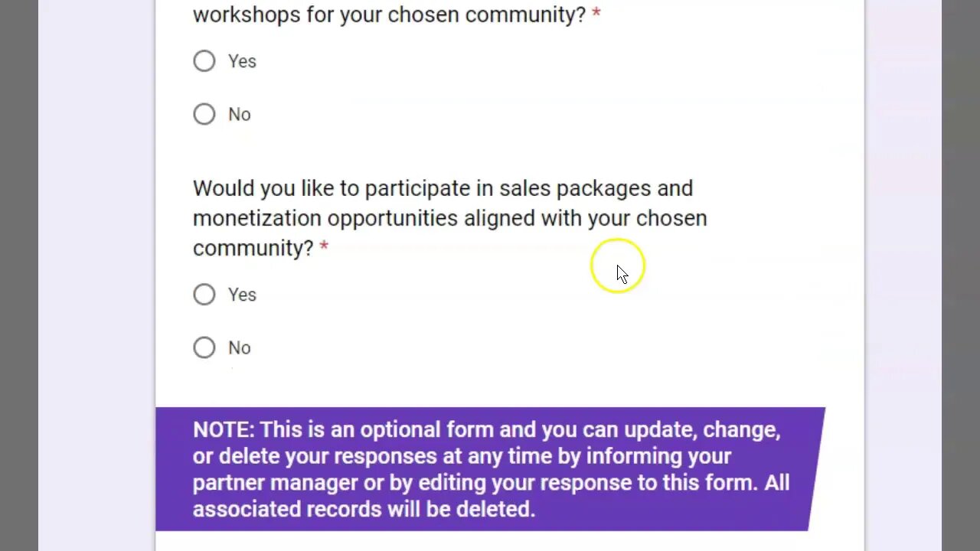
Task: Click the dark gray left page margin
Action: click(19, 275)
